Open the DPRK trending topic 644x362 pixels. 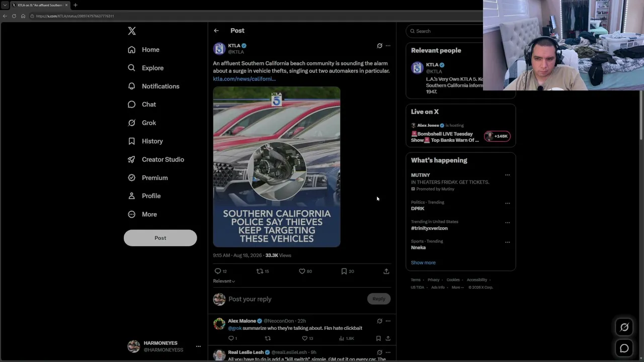pos(418,209)
